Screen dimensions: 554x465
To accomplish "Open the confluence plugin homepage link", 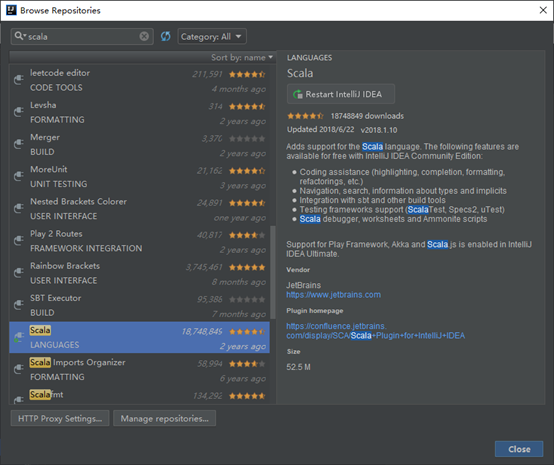I will pyautogui.click(x=375, y=331).
